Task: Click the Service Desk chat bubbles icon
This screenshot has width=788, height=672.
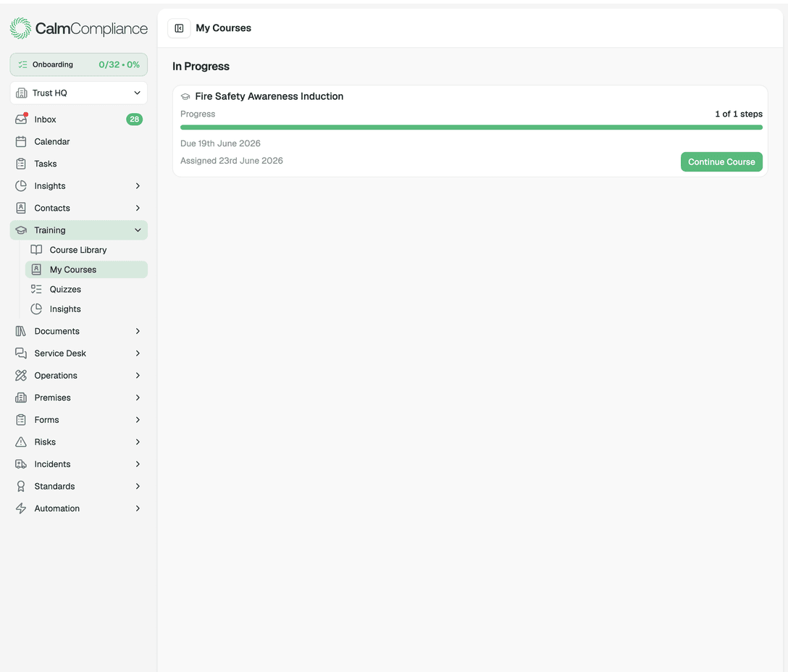Action: tap(21, 353)
